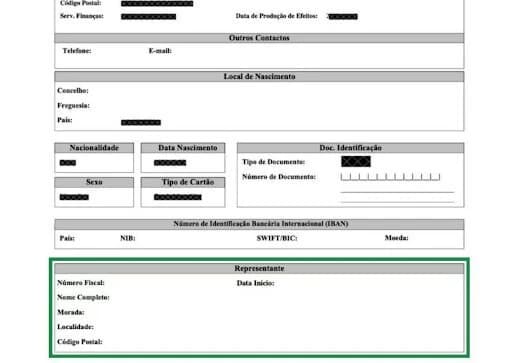The height and width of the screenshot is (363, 512).
Task: Select the 'Data Início:' label
Action: click(255, 283)
